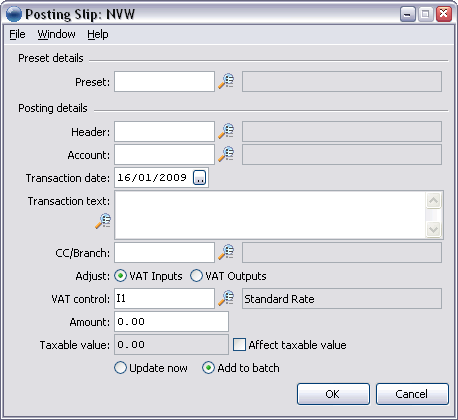Image resolution: width=458 pixels, height=420 pixels.
Task: Choose the Add to batch option
Action: [208, 368]
